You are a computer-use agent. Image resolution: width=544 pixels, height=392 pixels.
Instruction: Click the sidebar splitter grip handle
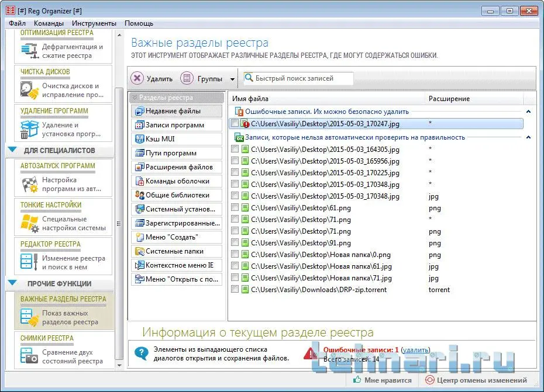pos(119,224)
